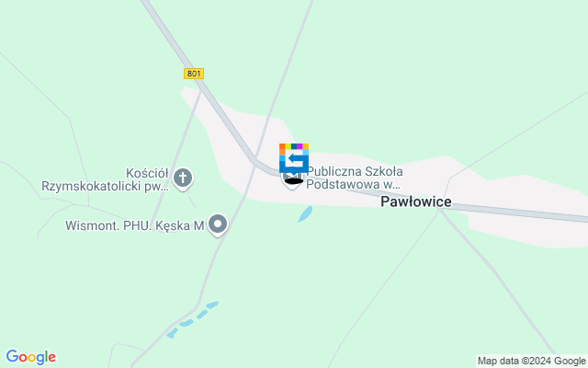Viewport: 588px width, 368px height.
Task: Click the yellow 801 road shield
Action: point(194,74)
